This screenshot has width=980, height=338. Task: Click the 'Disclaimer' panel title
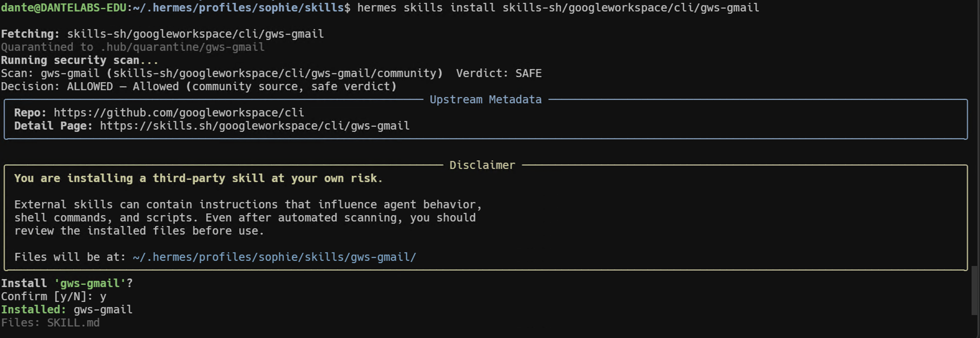(x=482, y=165)
